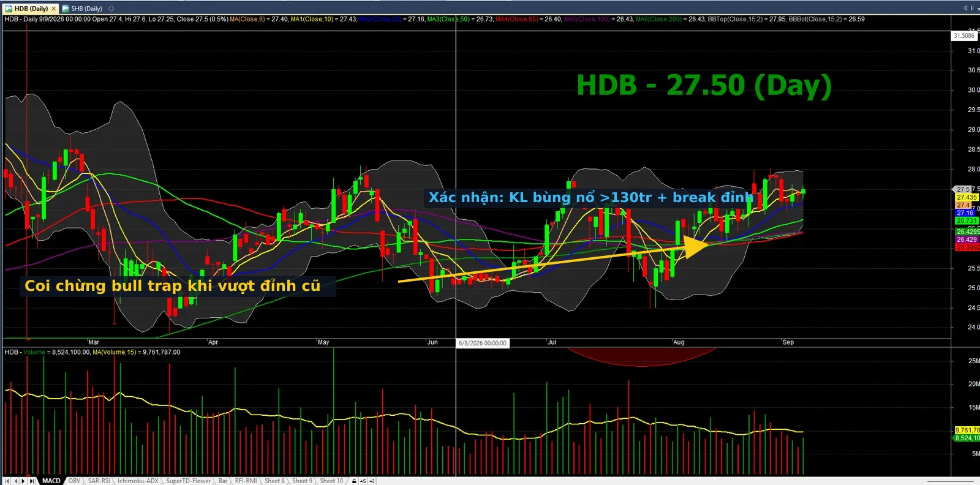Switch to the OBV sheet tab
980x485 pixels.
pyautogui.click(x=74, y=481)
